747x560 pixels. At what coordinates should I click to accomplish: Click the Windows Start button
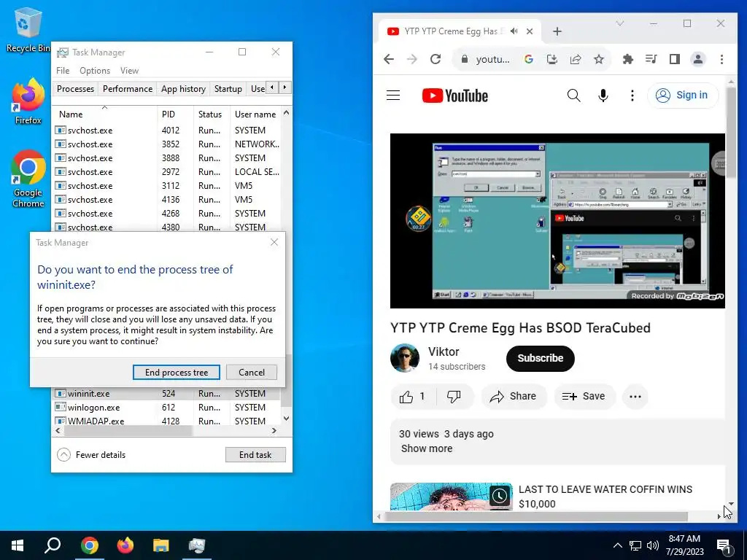(18, 545)
